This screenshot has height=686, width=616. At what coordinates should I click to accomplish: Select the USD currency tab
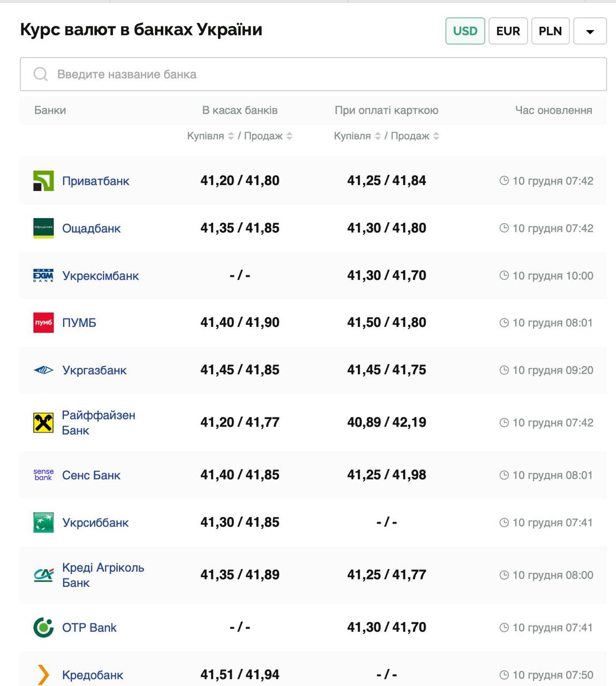tap(465, 31)
